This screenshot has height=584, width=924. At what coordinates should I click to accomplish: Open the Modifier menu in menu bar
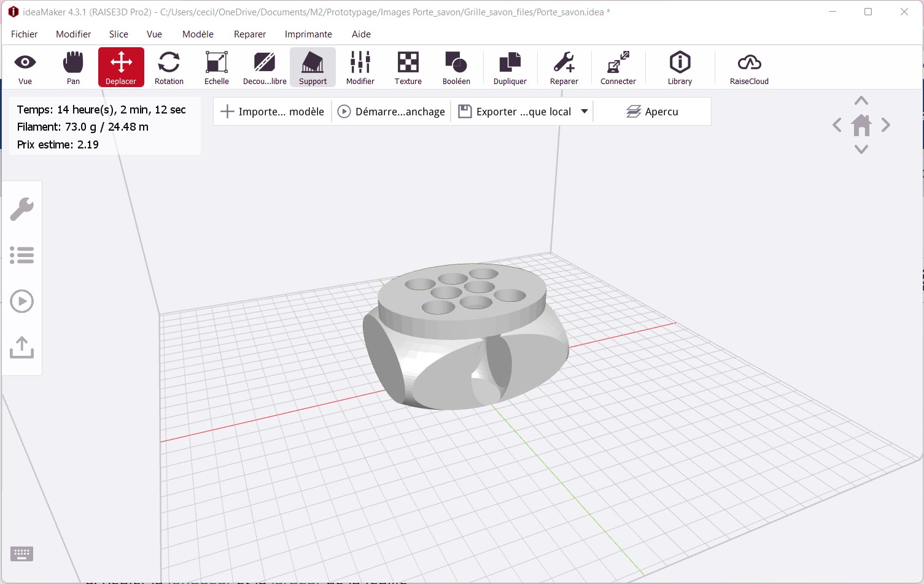pos(73,34)
